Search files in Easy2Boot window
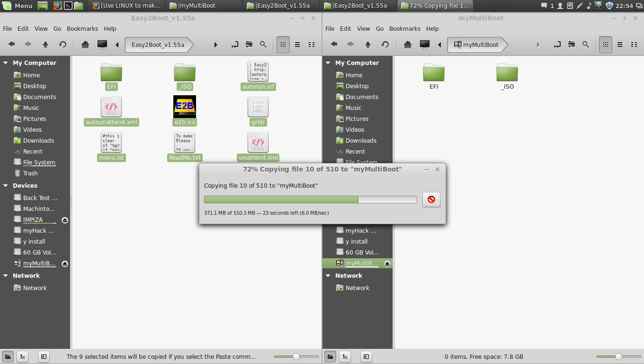644x364 pixels. click(263, 45)
